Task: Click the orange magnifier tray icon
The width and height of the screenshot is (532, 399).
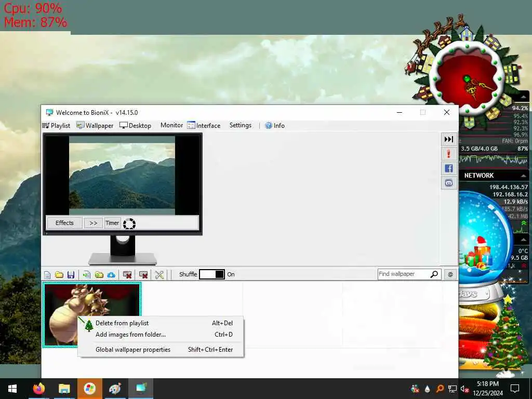Action: [x=440, y=389]
